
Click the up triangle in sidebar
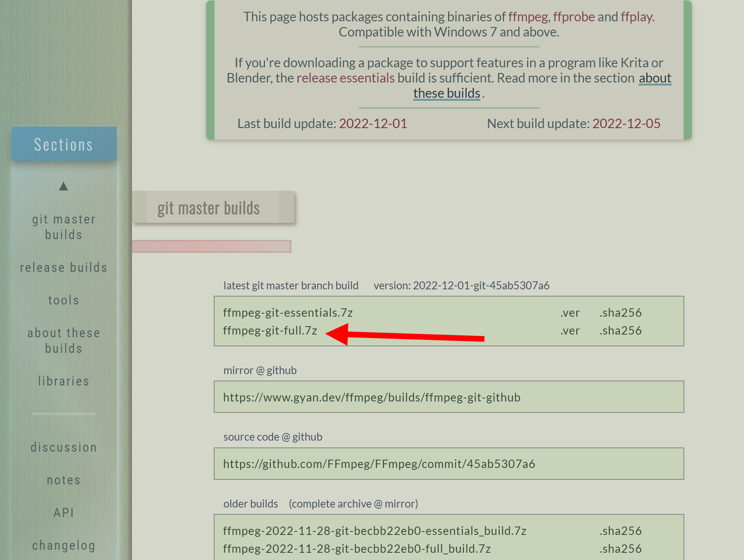coord(64,186)
